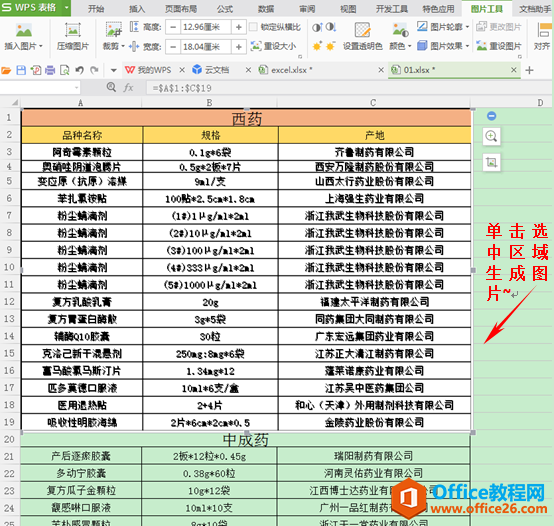
Task: Click the plus button to add new tab
Action: (x=529, y=70)
